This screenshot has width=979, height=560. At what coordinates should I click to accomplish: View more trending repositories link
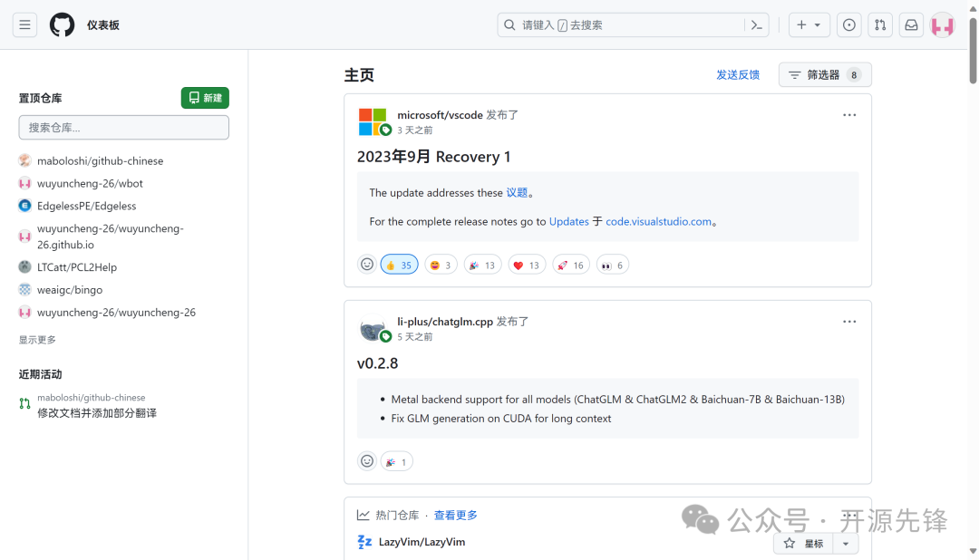pos(456,515)
